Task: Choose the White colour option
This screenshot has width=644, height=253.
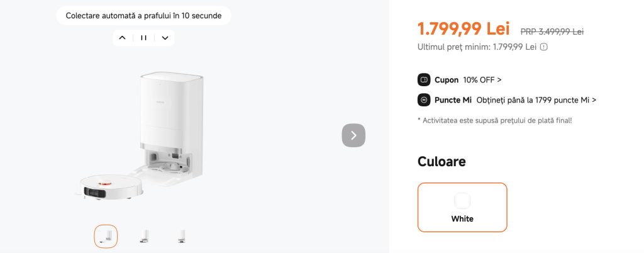Action: point(462,208)
